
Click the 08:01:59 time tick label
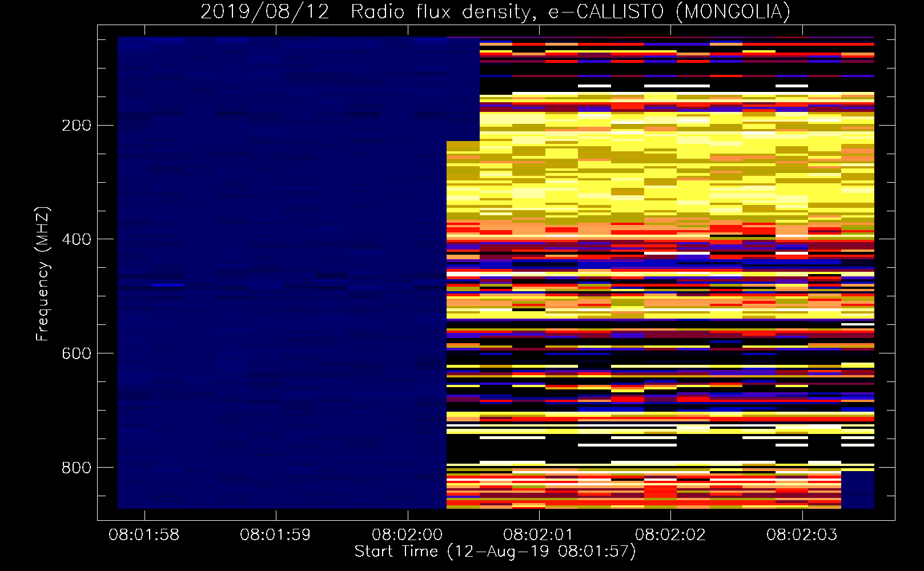click(275, 535)
